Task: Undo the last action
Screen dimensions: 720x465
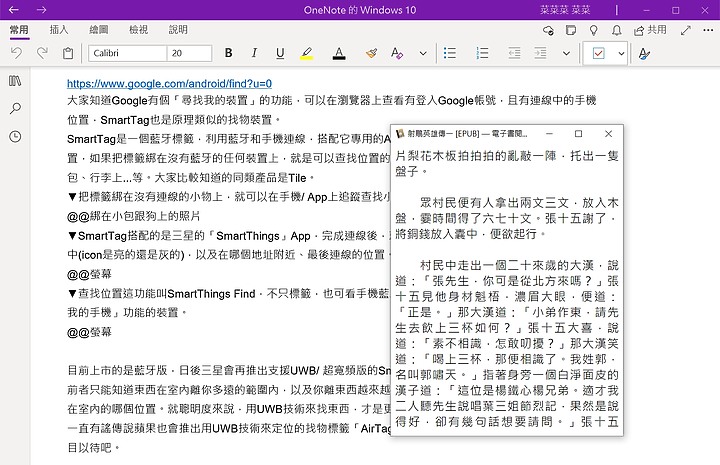Action: [17, 53]
